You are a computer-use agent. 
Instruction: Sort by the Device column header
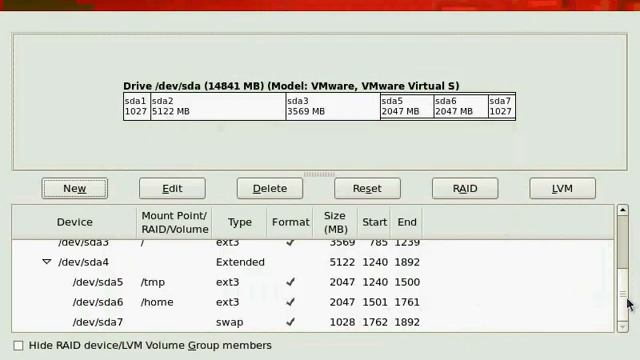point(74,222)
